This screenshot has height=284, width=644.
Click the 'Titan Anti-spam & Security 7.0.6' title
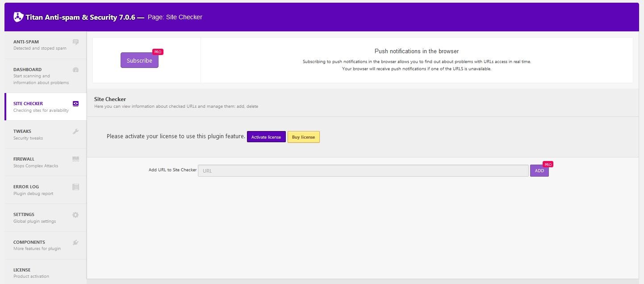pos(80,17)
